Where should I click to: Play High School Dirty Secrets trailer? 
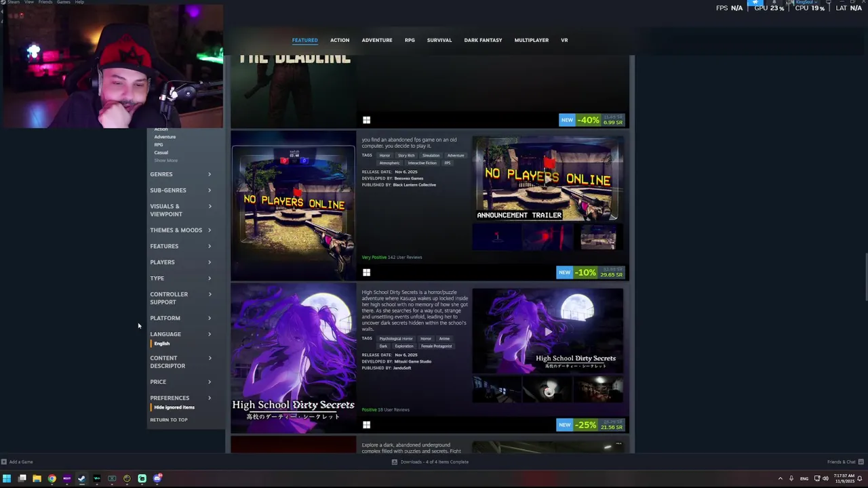point(547,331)
